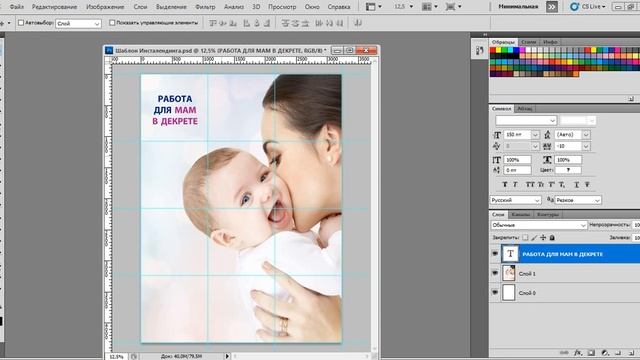Screen dimensions: 640x360
Task: Open the Слои menu in menu bar
Action: [140, 7]
